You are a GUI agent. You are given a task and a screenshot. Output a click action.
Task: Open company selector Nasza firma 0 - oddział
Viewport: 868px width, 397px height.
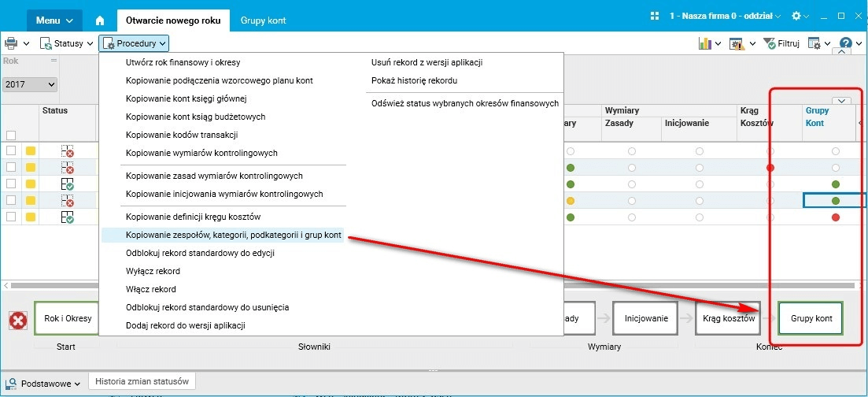point(725,16)
